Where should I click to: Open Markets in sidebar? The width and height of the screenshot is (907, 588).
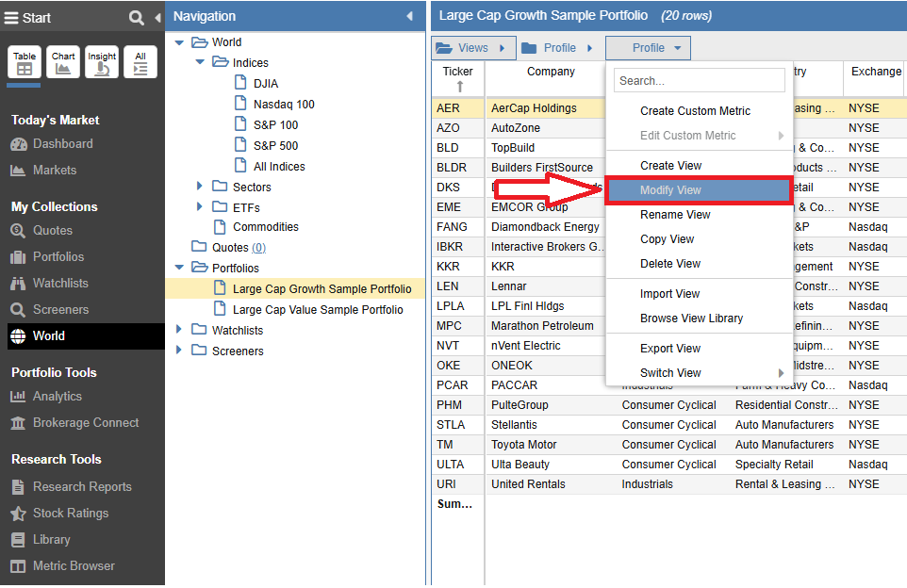click(43, 170)
